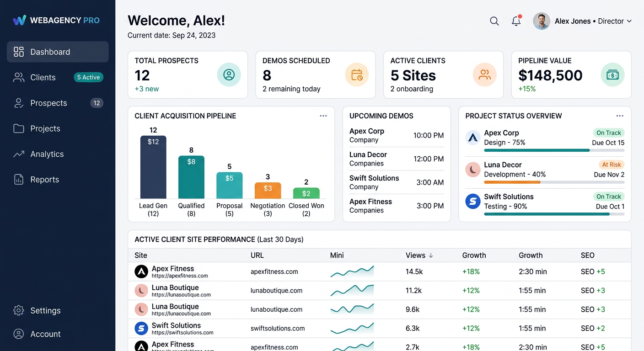Click the URL column header
644x351 pixels.
(257, 255)
